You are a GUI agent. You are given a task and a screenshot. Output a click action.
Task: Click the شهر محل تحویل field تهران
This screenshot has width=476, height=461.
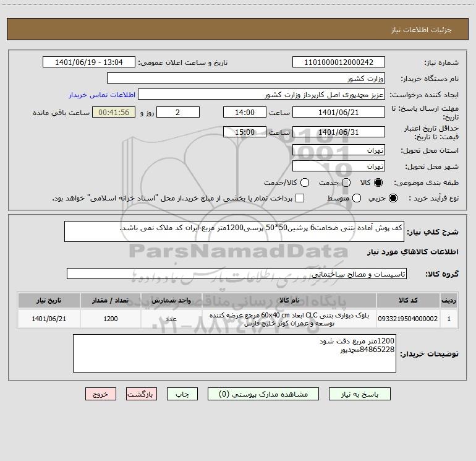(339, 166)
